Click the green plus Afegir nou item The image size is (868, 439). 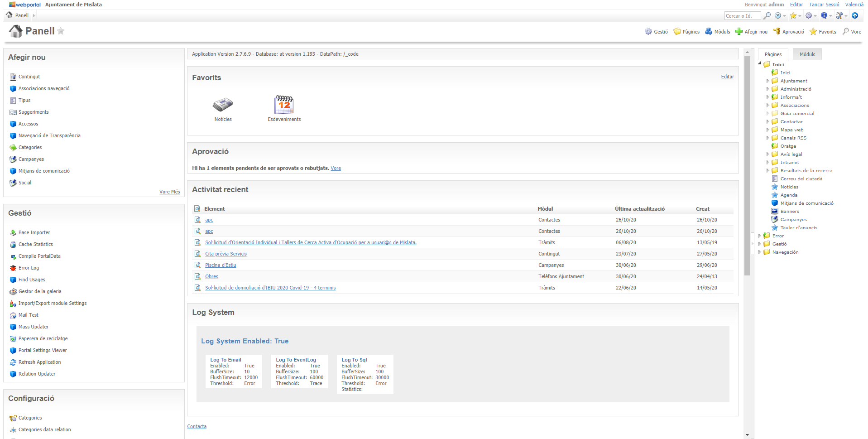[x=751, y=32]
